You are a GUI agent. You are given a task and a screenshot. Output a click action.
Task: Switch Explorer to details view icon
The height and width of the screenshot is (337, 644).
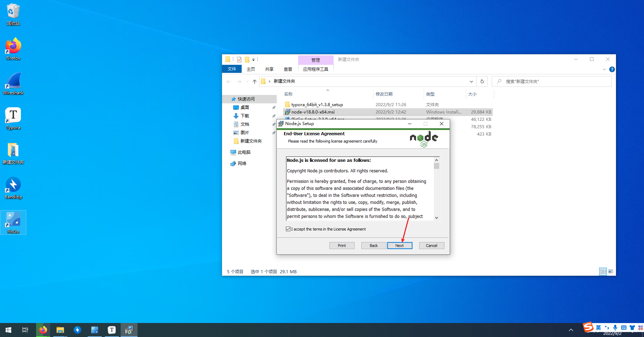click(x=603, y=271)
